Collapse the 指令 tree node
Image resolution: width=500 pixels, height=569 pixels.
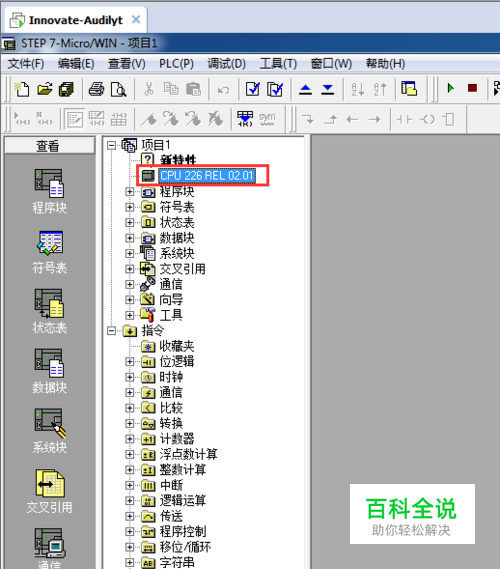pos(111,331)
